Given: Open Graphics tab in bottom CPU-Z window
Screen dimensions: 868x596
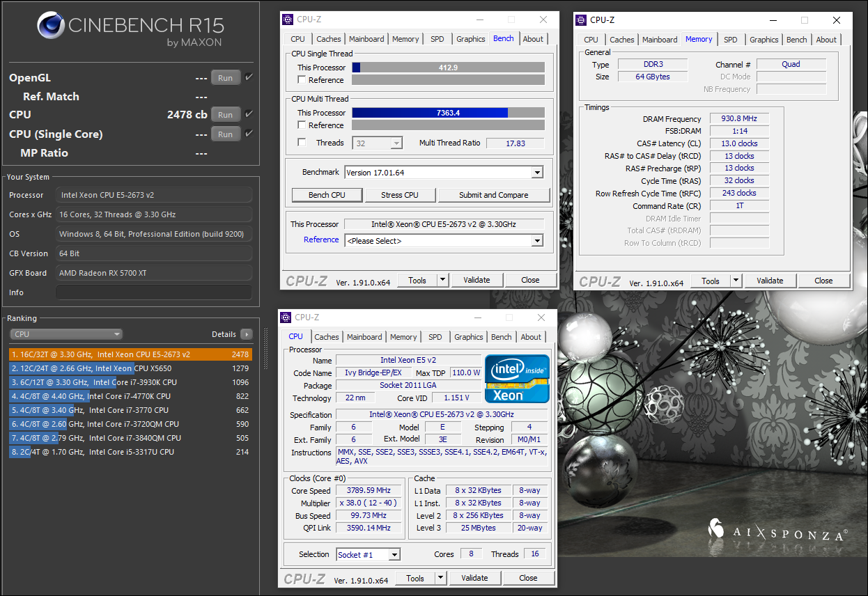Looking at the screenshot, I should [x=469, y=337].
